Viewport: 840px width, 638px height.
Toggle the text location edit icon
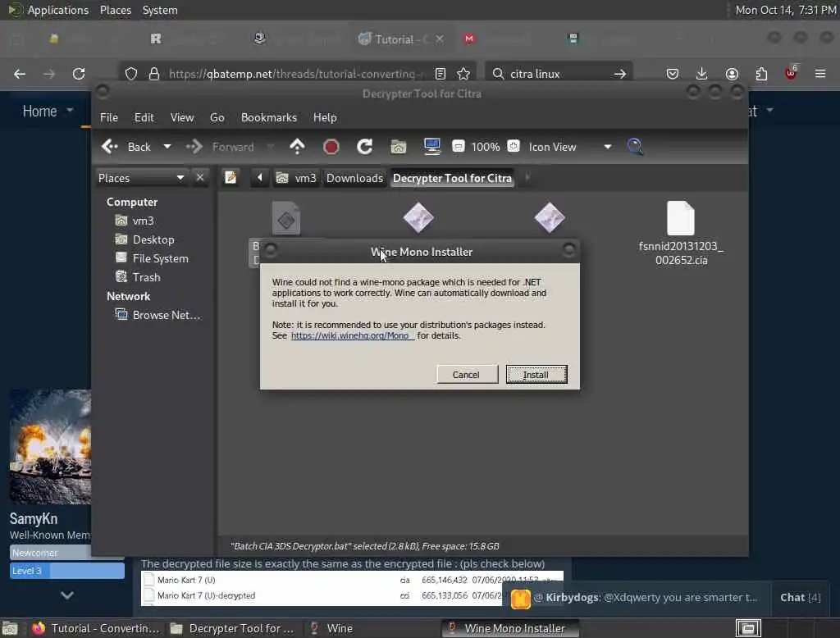tap(231, 177)
